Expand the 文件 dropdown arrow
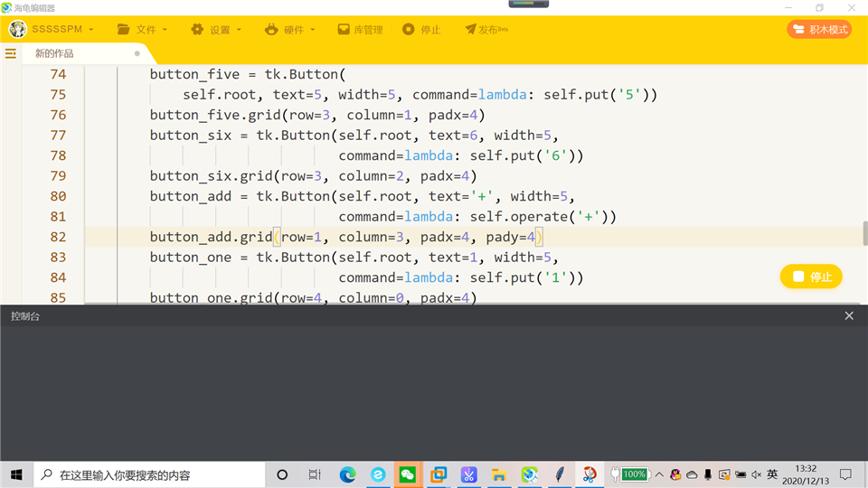Image resolution: width=868 pixels, height=488 pixels. point(165,30)
